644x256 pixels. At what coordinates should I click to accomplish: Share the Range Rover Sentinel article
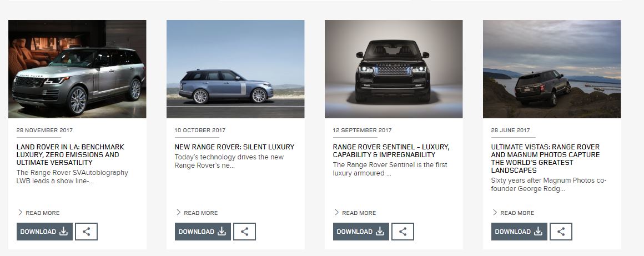(402, 232)
